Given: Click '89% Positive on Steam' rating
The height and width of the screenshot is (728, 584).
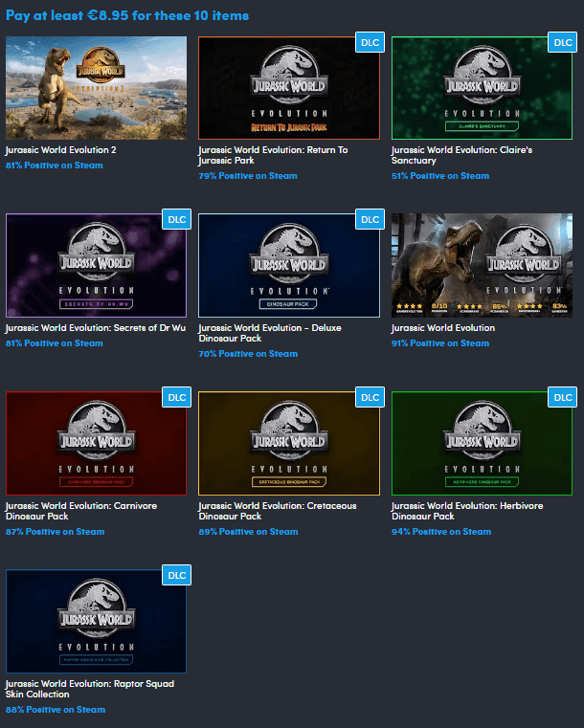Looking at the screenshot, I should 248,532.
